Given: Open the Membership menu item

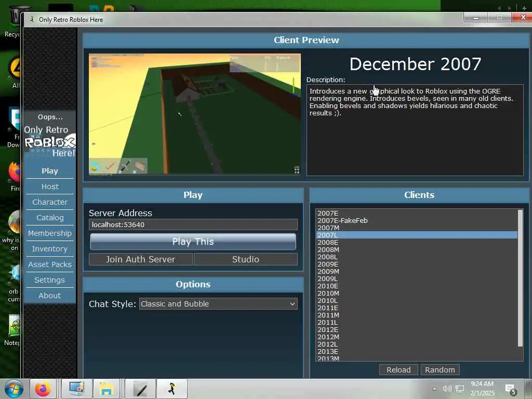Looking at the screenshot, I should click(x=50, y=233).
